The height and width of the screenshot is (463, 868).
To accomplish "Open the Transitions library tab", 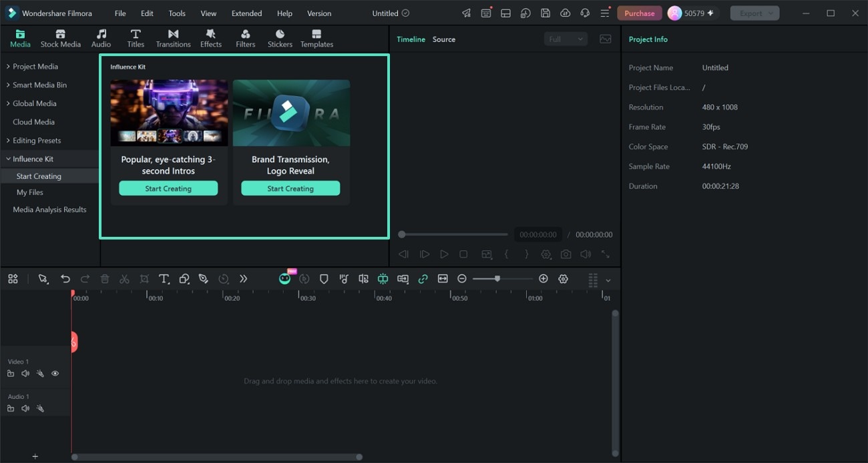I will (x=173, y=39).
